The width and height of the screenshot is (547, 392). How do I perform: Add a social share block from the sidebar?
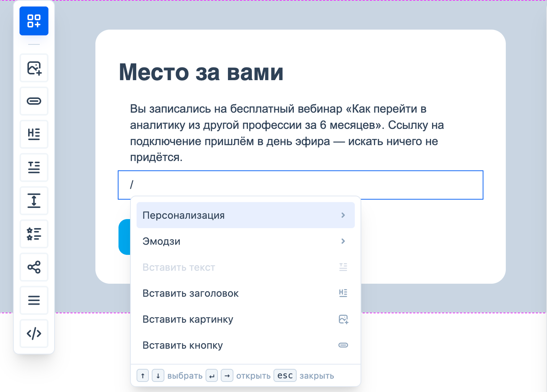[34, 267]
